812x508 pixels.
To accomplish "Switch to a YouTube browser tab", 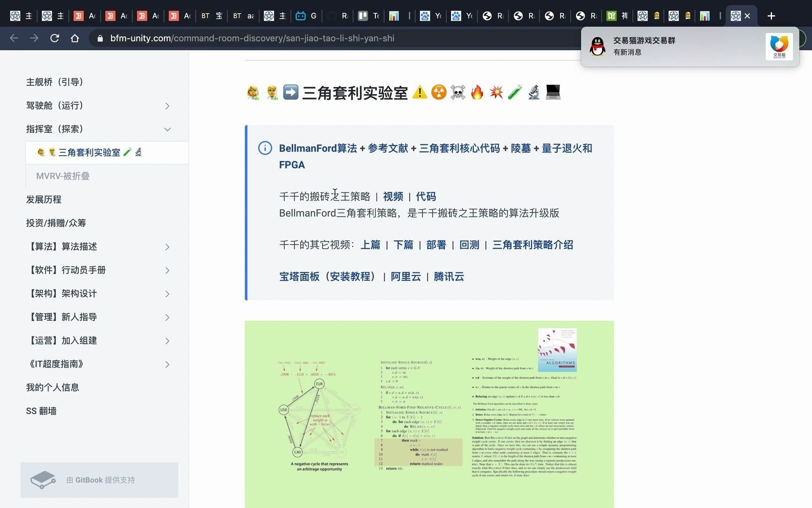I will click(x=430, y=16).
